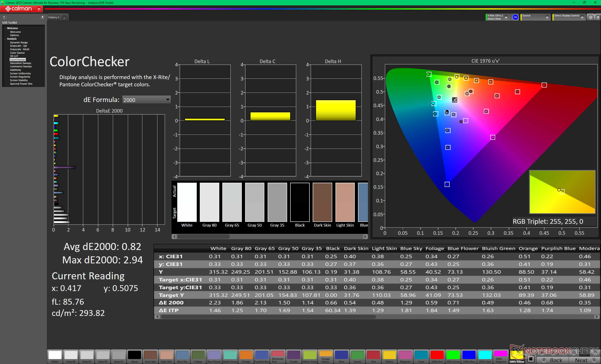Screen dimensions: 601x364
Task: Select the Foliage patch in the bottom strip
Action: point(198,356)
